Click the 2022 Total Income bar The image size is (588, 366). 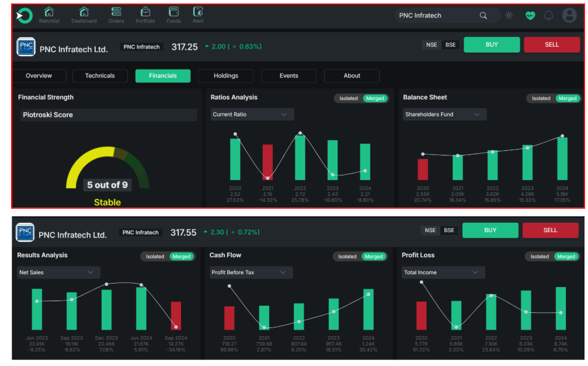[491, 312]
